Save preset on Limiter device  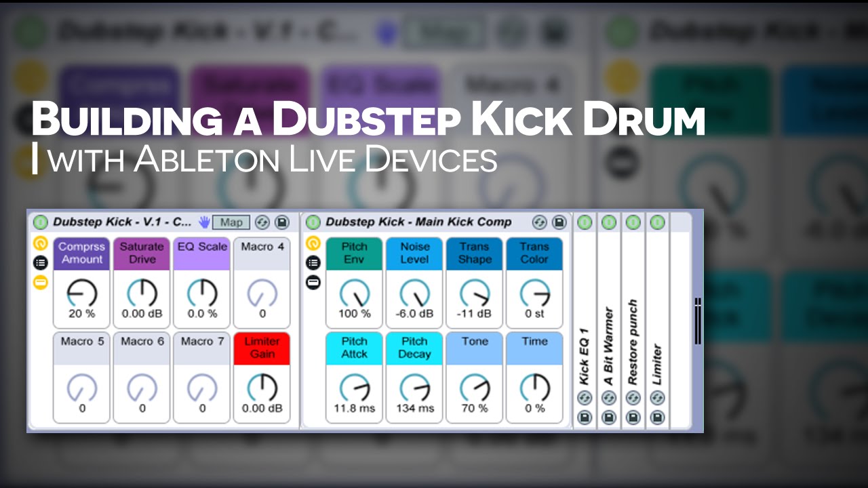point(657,418)
